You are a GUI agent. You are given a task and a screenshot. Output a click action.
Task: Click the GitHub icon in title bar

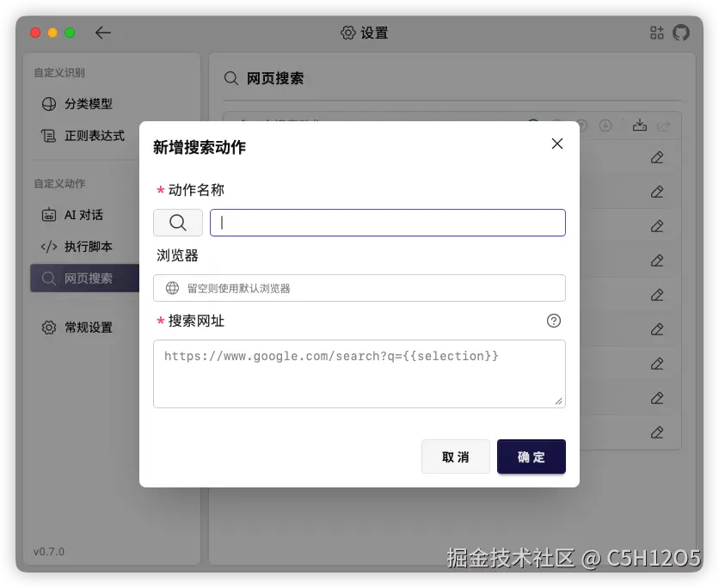pyautogui.click(x=680, y=32)
